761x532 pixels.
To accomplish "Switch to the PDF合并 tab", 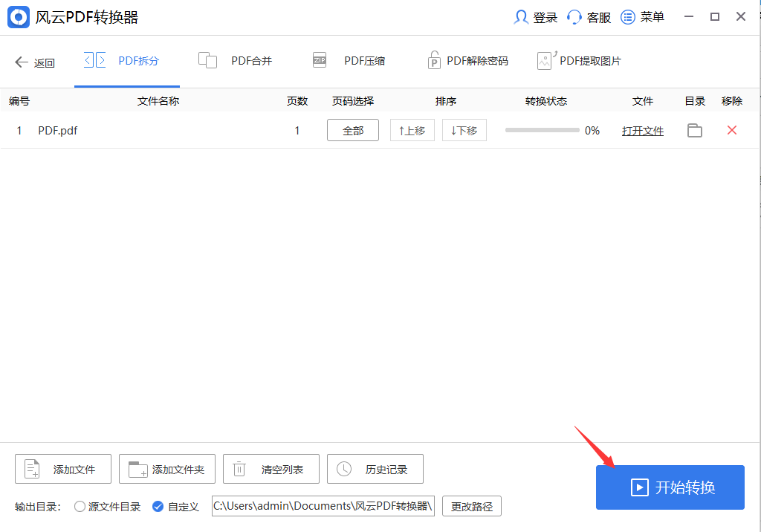I will point(236,61).
